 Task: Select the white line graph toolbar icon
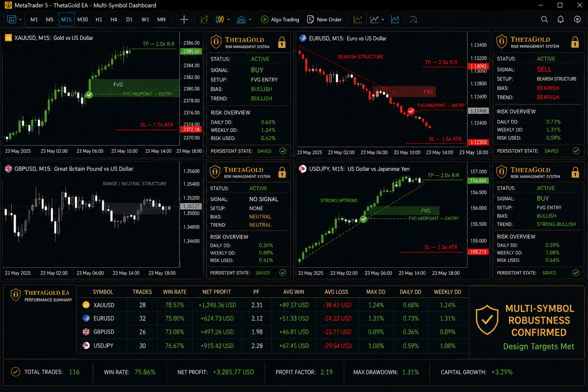pyautogui.click(x=374, y=20)
